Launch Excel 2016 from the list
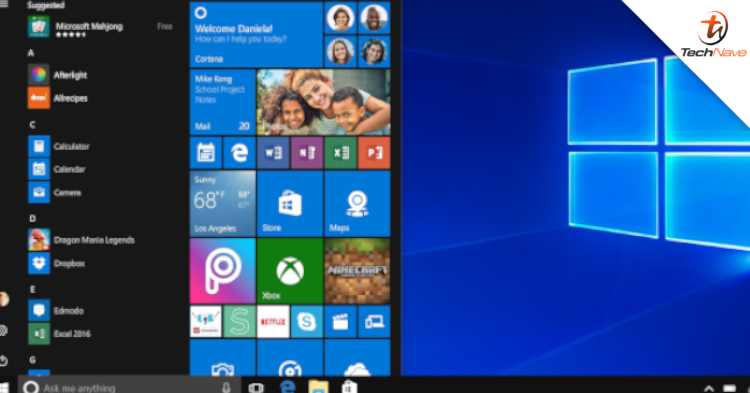The height and width of the screenshot is (393, 750). tap(59, 334)
